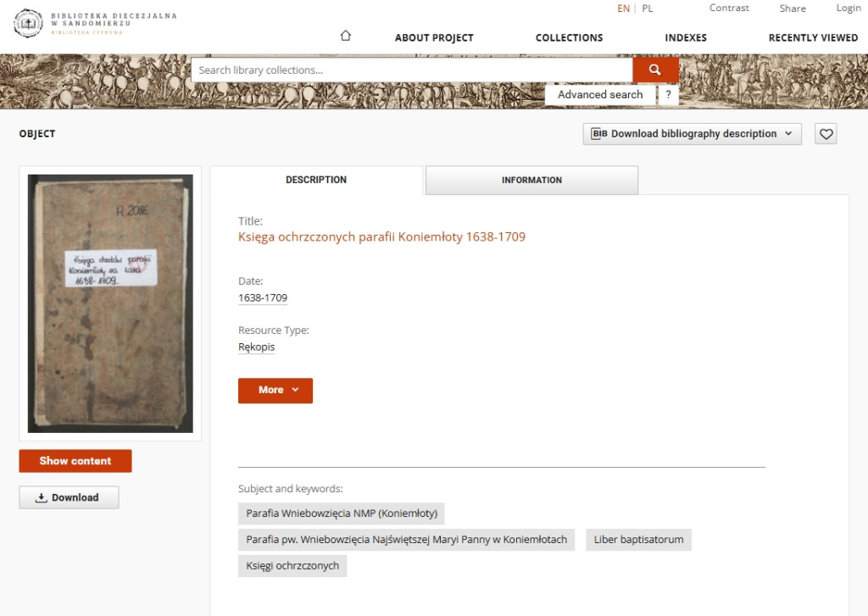Image resolution: width=868 pixels, height=616 pixels.
Task: Click the magnifier search button
Action: pyautogui.click(x=655, y=70)
